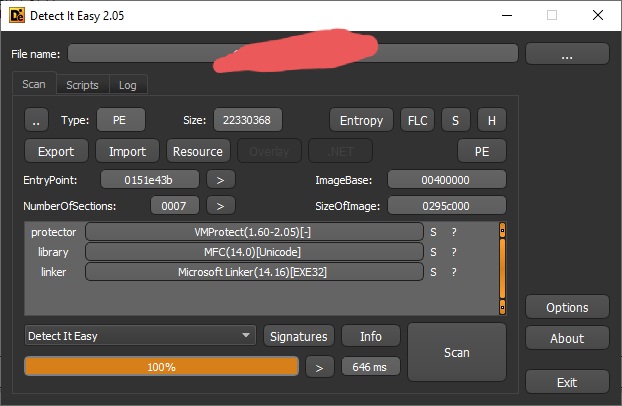Click the results list scrollbar
622x406 pixels.
pyautogui.click(x=502, y=267)
